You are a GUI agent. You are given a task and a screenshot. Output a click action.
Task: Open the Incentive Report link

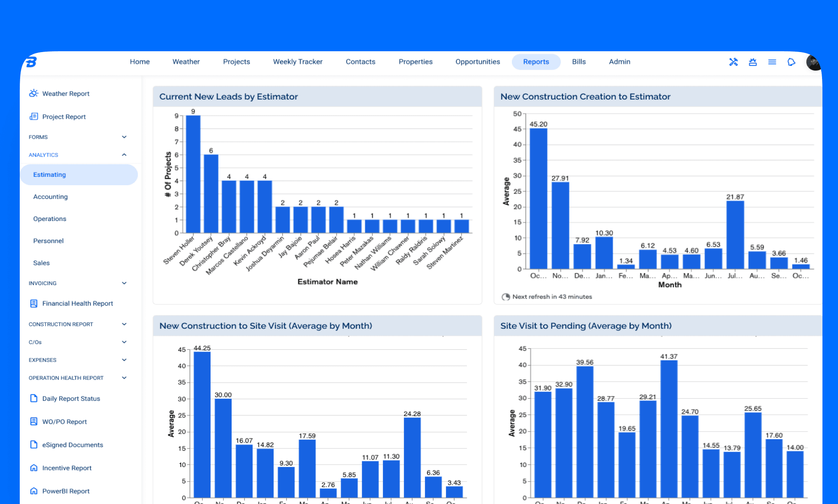tap(67, 467)
